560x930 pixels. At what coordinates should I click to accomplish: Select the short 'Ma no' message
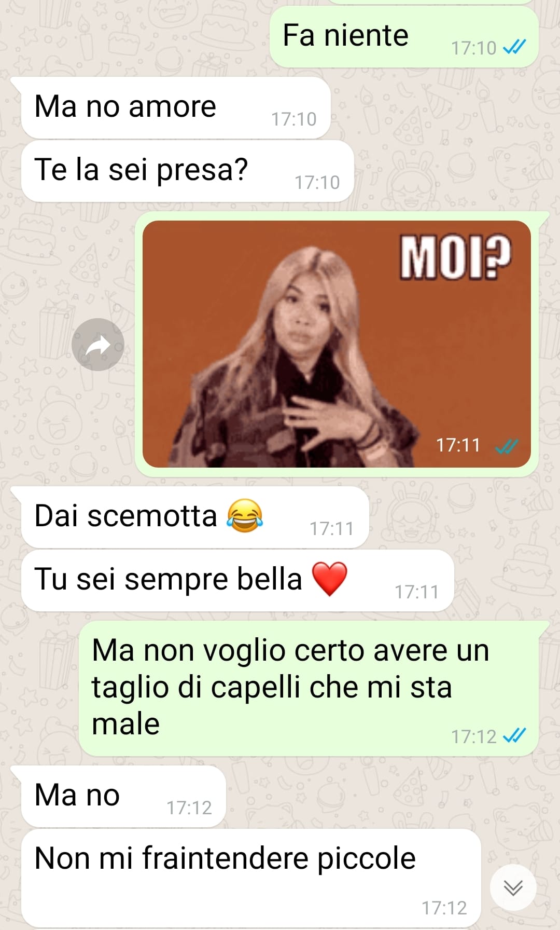pos(123,797)
